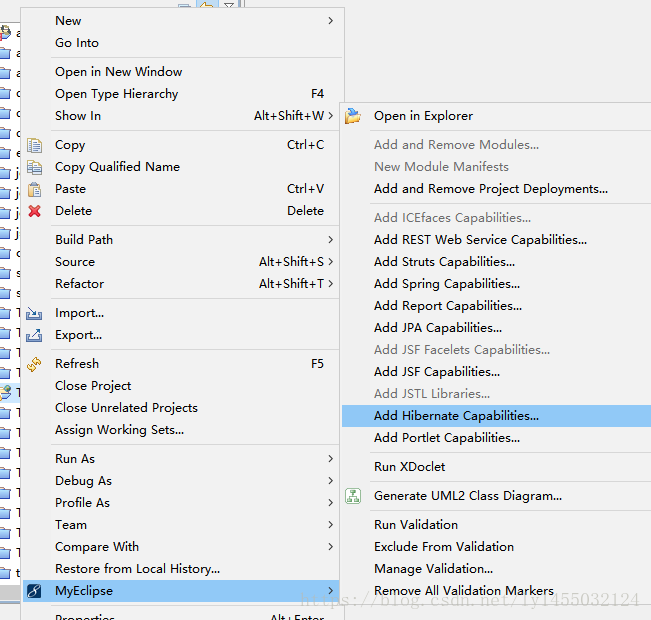Select Add Hibernate Capabilities...
This screenshot has width=651, height=620.
coord(496,416)
